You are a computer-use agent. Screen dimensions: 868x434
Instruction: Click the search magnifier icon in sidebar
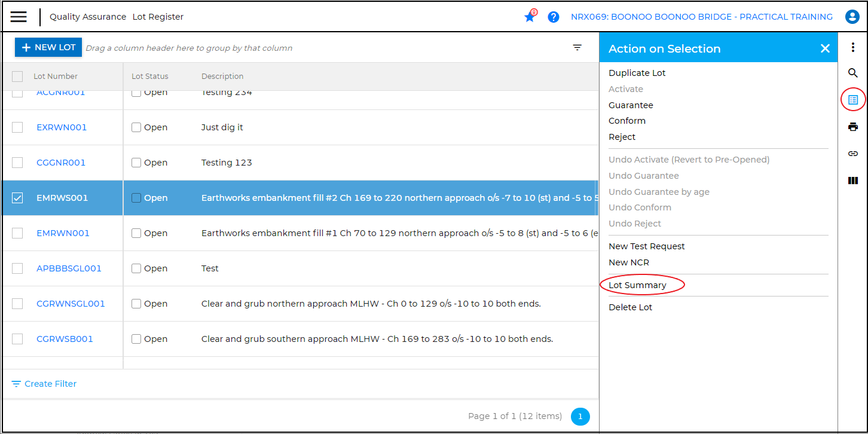(x=853, y=73)
